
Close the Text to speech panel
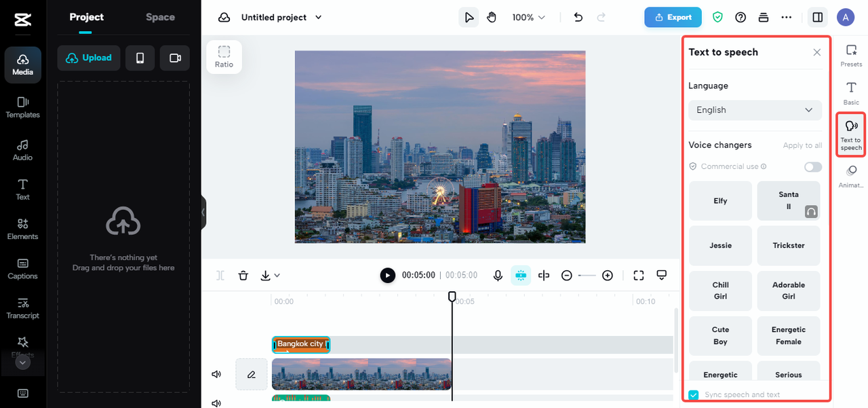pyautogui.click(x=817, y=52)
